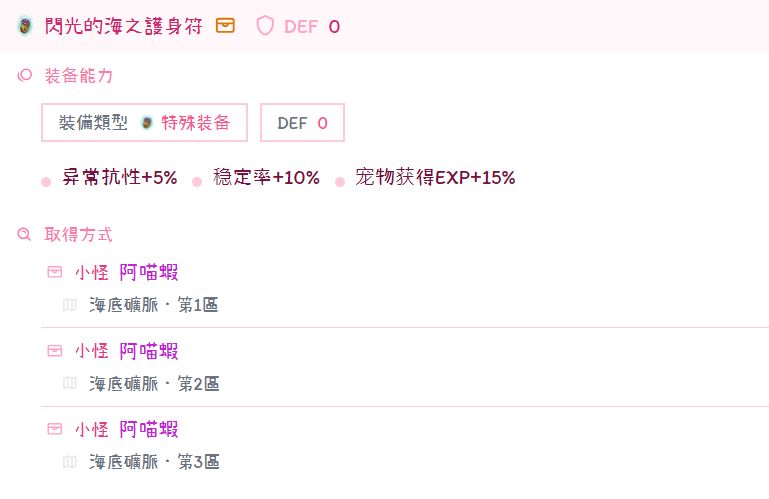Click the special equipment type icon
The width and height of the screenshot is (769, 499).
pyautogui.click(x=147, y=123)
